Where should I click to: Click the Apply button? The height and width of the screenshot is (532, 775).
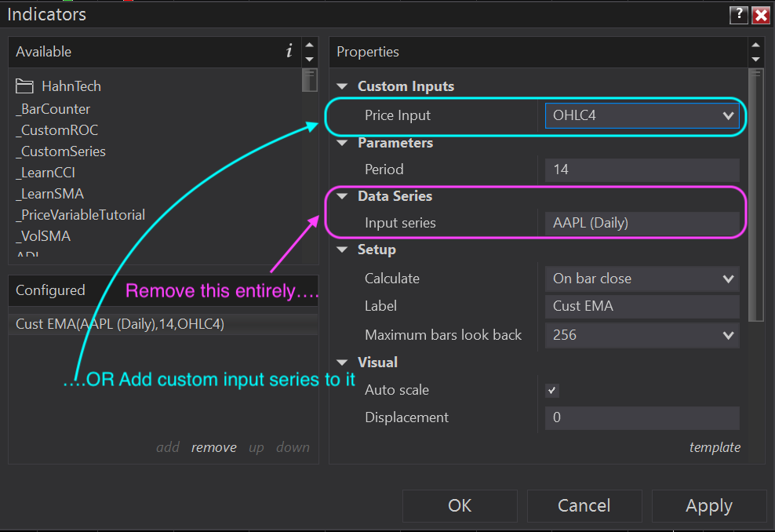coord(709,506)
